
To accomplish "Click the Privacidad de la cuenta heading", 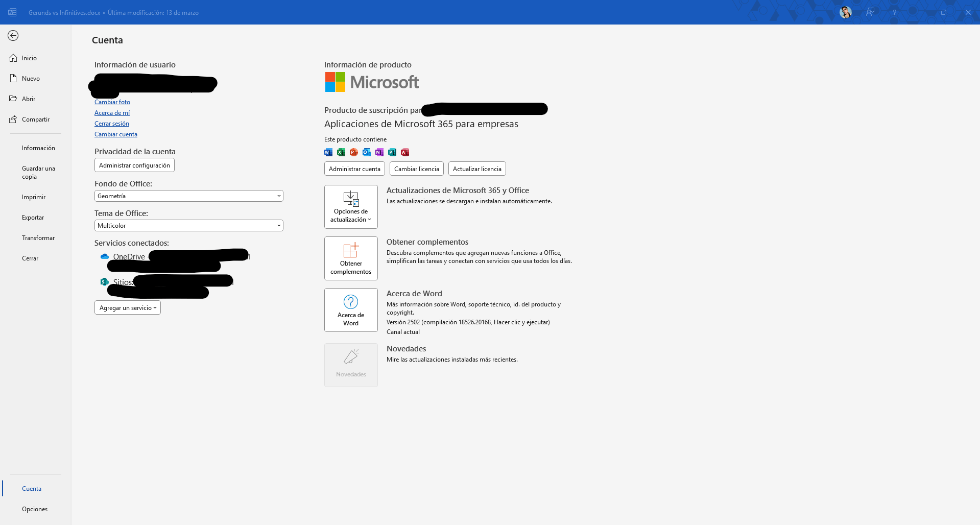I will pos(135,152).
